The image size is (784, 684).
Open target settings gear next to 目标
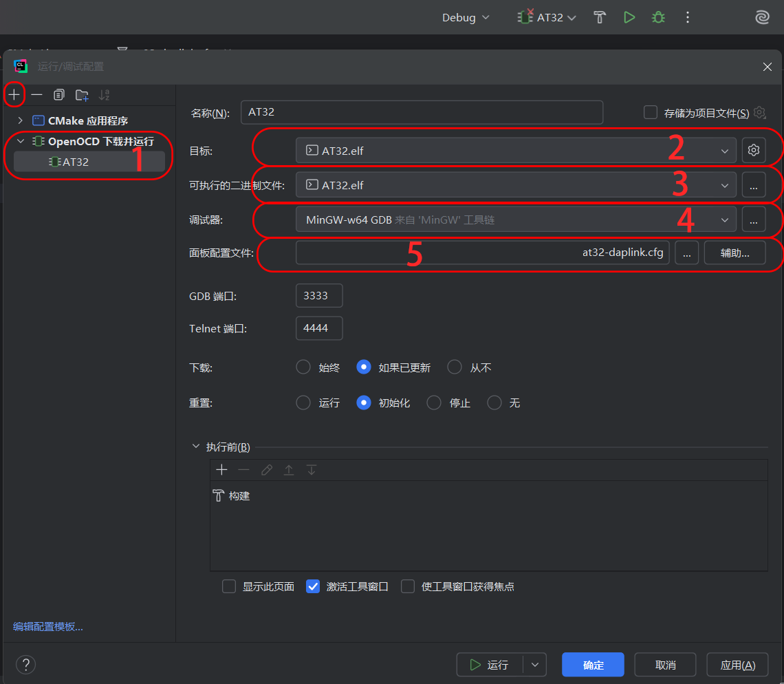pos(754,150)
